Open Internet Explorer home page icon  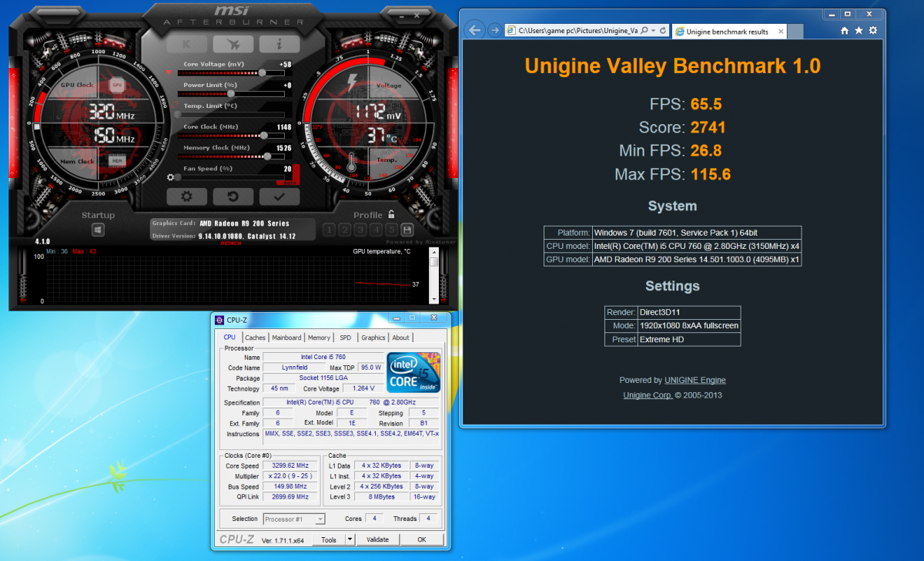tap(845, 30)
